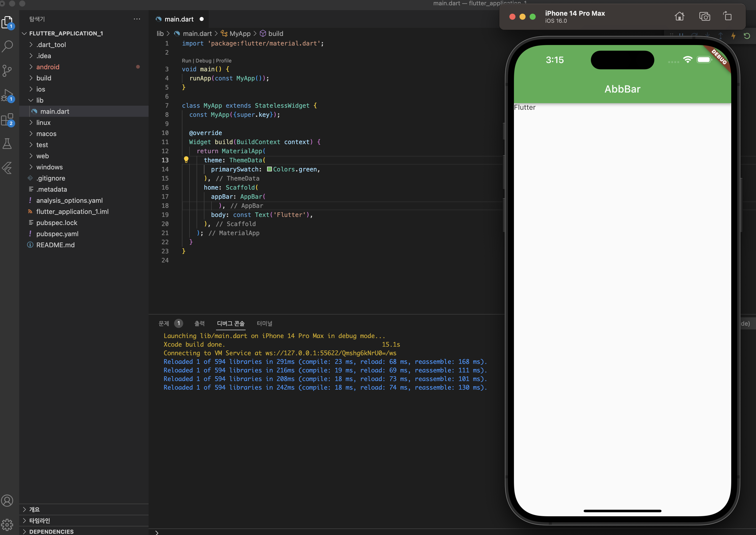
Task: Open the Testing flask view
Action: click(7, 144)
